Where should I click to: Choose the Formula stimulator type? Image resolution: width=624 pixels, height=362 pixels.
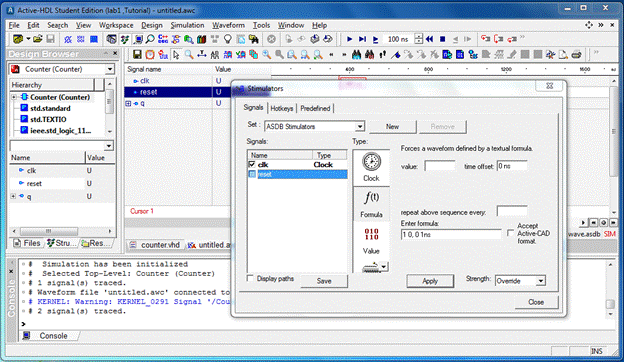(x=371, y=204)
